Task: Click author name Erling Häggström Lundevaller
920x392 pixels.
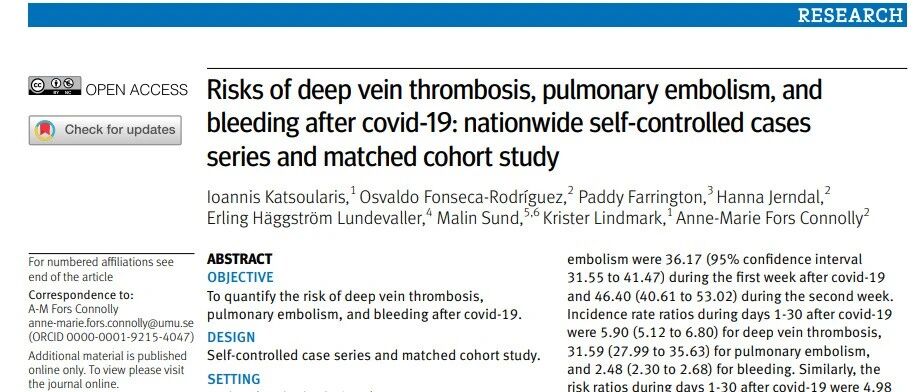Action: pos(315,218)
